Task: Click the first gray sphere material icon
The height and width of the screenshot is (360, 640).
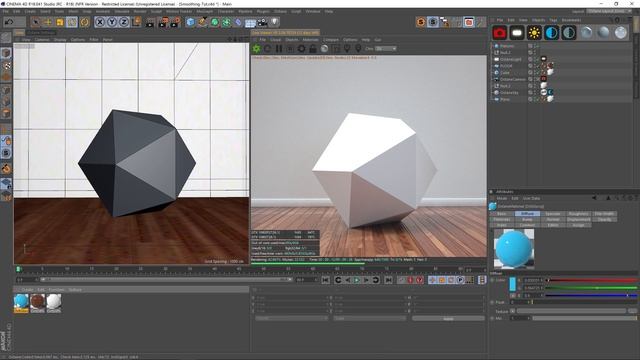Action: pos(586,33)
